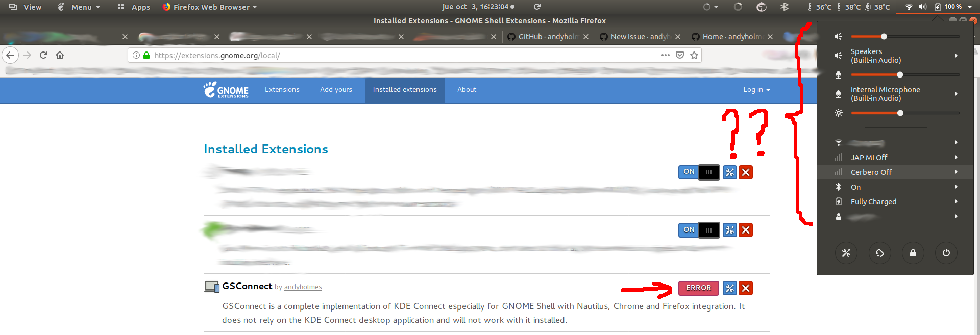Open the Menu dropdown in top bar

pyautogui.click(x=79, y=7)
